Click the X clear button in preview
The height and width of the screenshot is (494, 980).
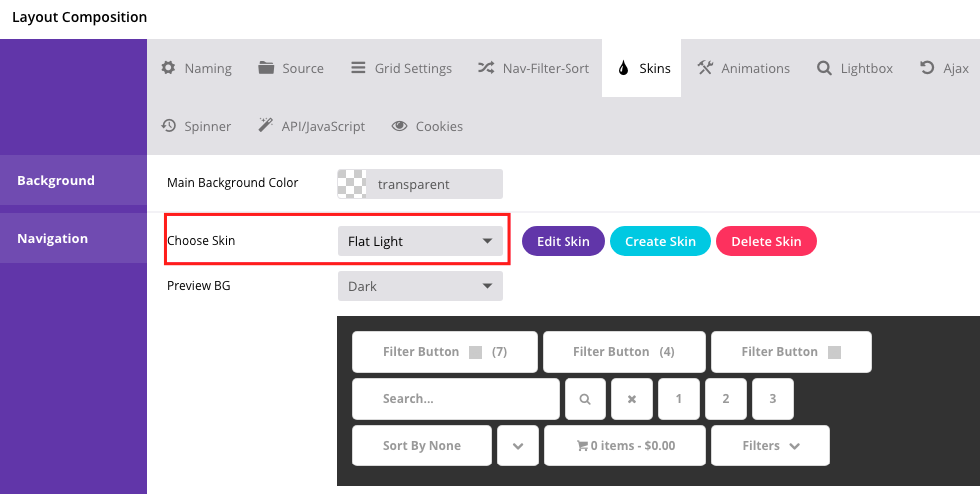click(632, 399)
